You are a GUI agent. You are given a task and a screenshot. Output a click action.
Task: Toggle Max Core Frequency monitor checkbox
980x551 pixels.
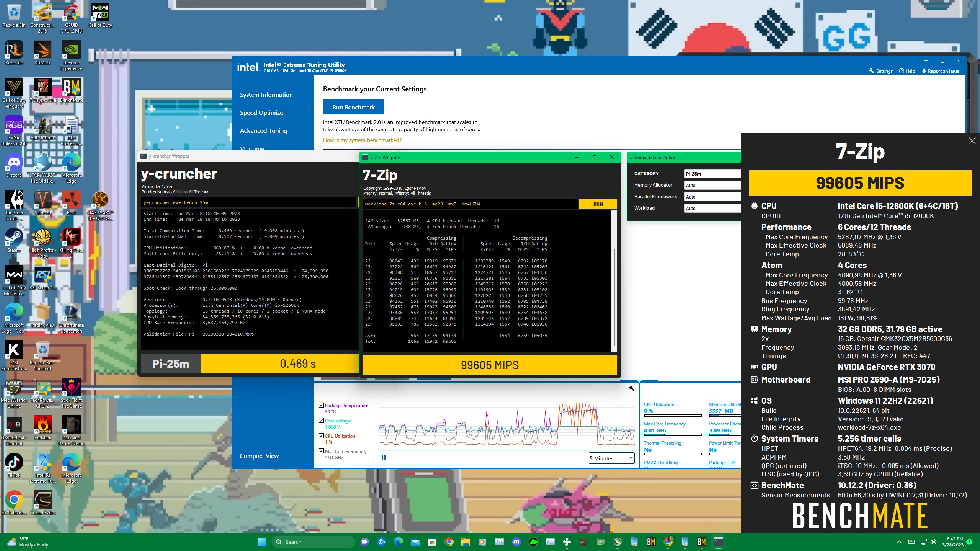point(321,451)
